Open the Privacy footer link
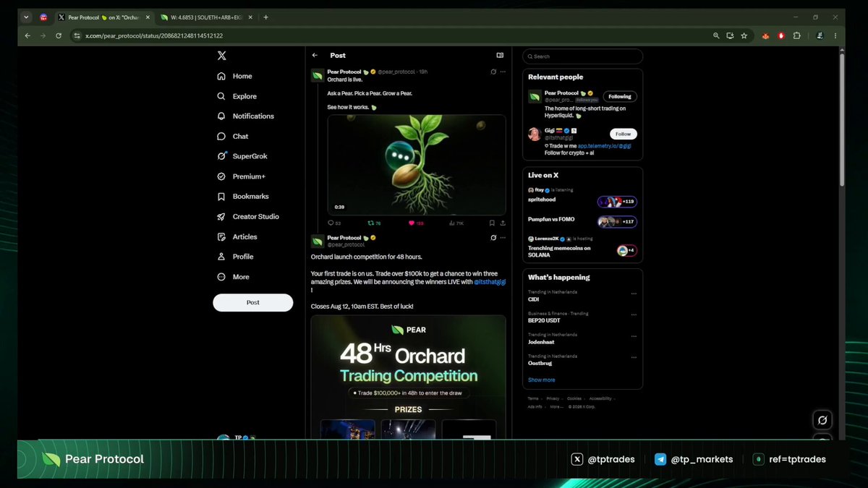This screenshot has height=488, width=868. click(553, 398)
